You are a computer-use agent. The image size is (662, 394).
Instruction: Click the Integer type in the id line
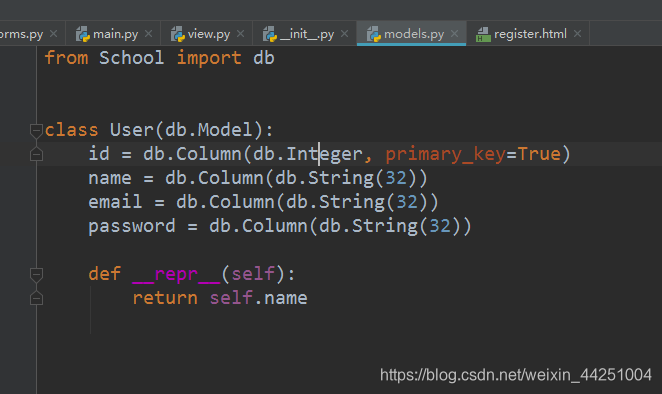click(x=324, y=155)
